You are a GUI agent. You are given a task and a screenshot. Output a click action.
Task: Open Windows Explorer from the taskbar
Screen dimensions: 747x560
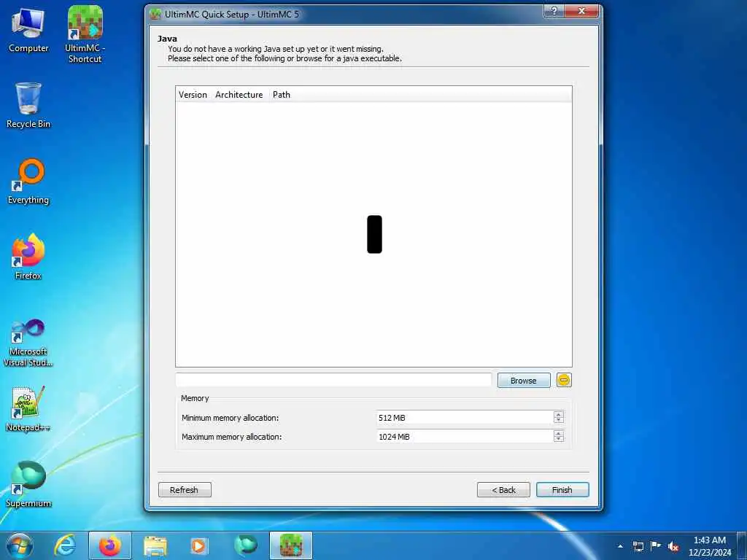(155, 545)
